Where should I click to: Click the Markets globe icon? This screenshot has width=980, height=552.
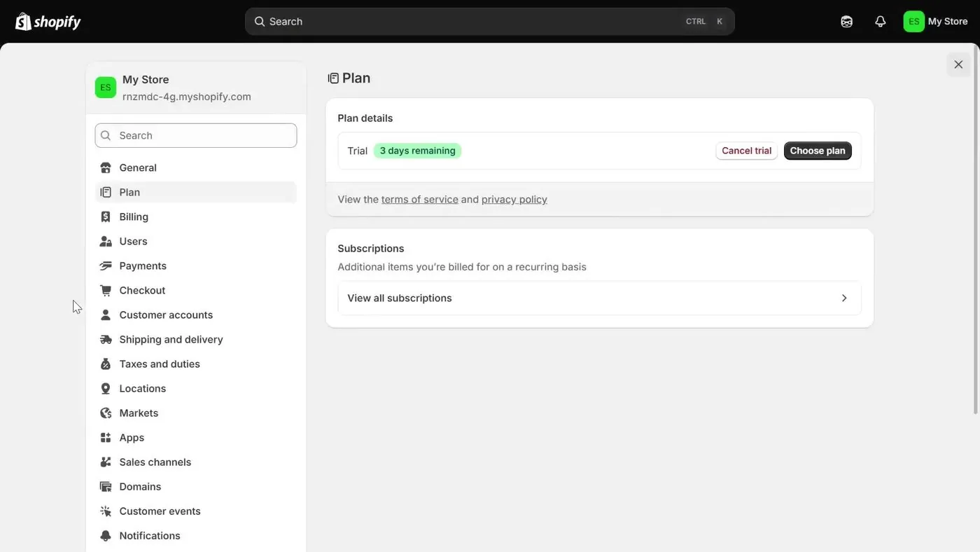pos(106,413)
